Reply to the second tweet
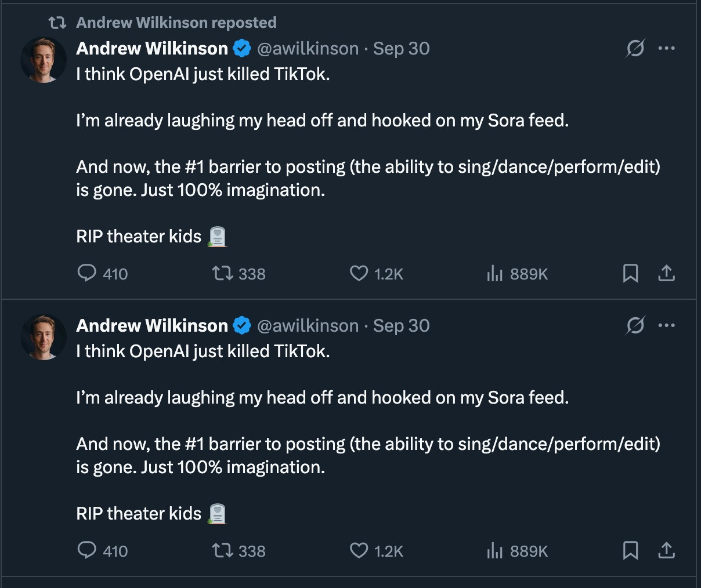Screen dimensions: 701x588 pos(86,550)
